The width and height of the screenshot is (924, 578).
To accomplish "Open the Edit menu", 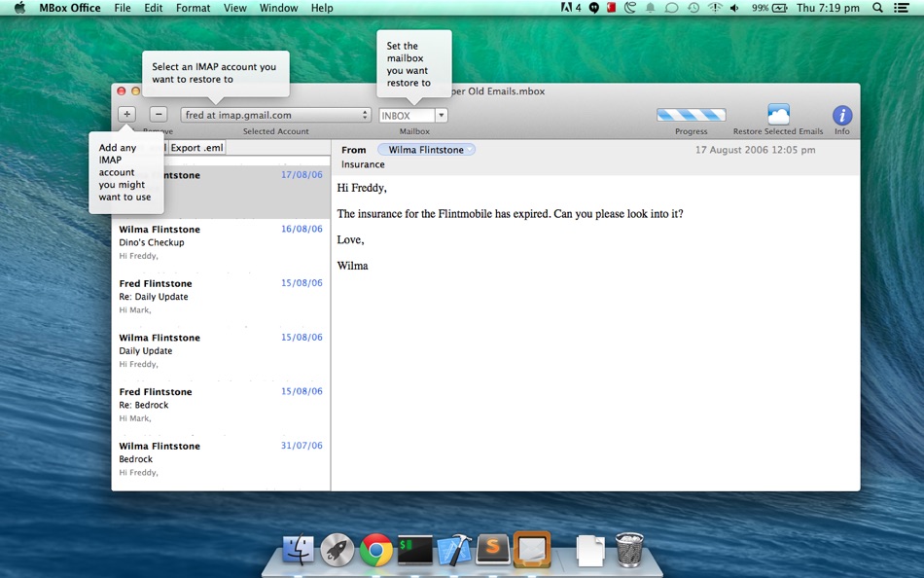I will [154, 8].
